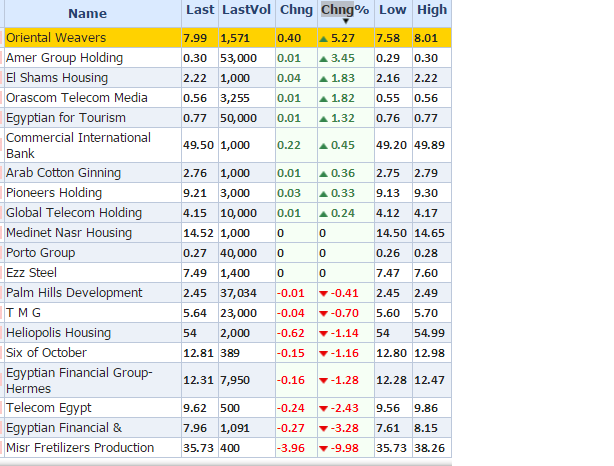Click last price 9.62
Image resolution: width=614 pixels, height=466 pixels.
coord(195,408)
